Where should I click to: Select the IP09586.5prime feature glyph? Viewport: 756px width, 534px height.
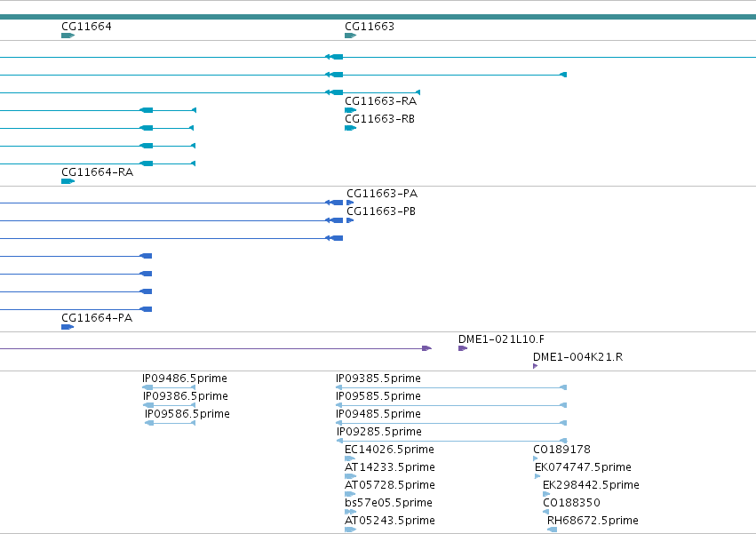(x=171, y=423)
